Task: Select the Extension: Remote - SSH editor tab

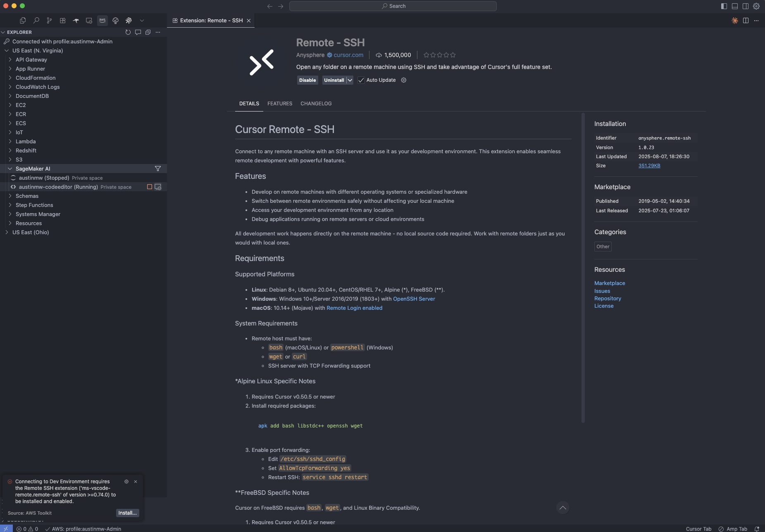Action: (211, 21)
